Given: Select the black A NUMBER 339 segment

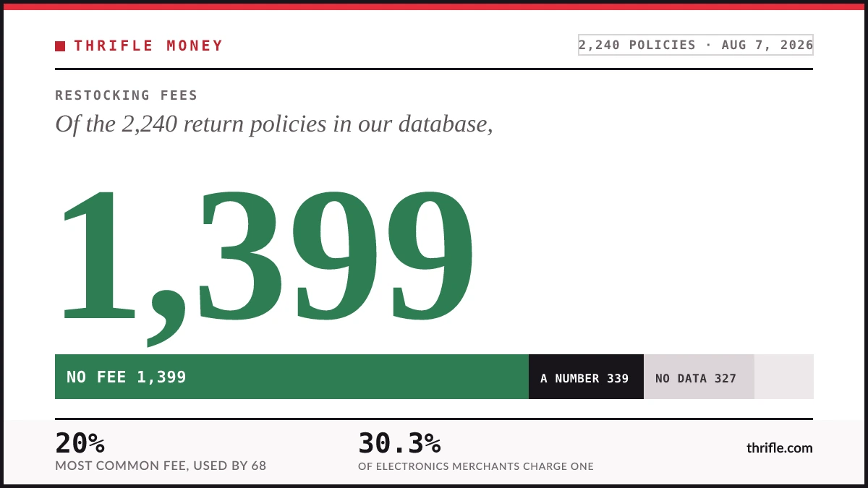Looking at the screenshot, I should (586, 377).
